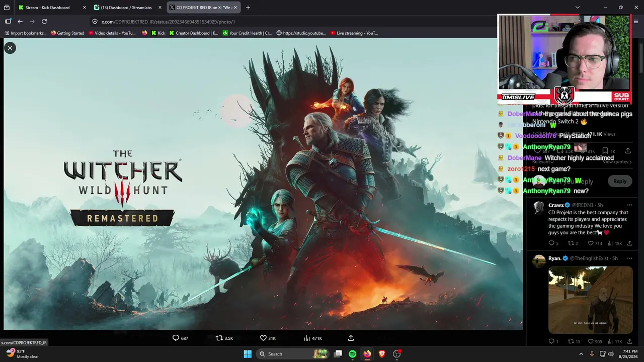The height and width of the screenshot is (362, 644).
Task: Open Brave browser from taskbar
Action: coord(382,354)
